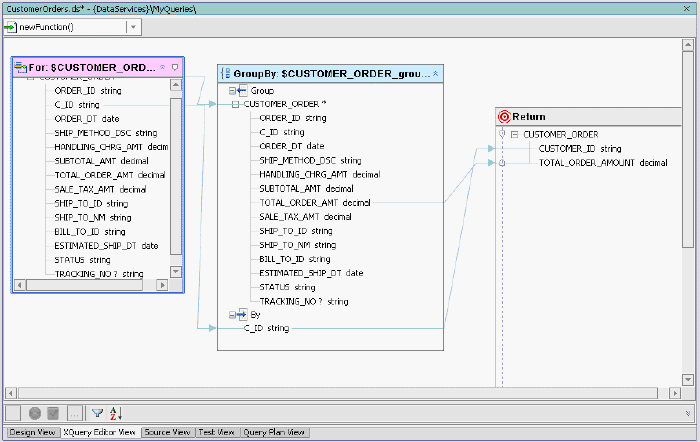Click the GroupBy node braces icon
This screenshot has height=442, width=700.
coord(226,74)
